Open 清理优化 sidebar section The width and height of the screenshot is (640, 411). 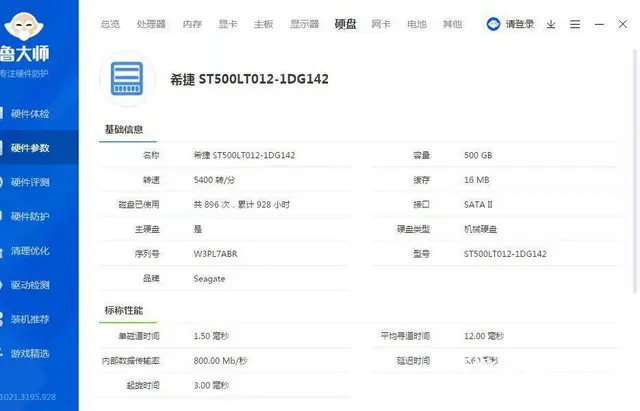click(30, 251)
